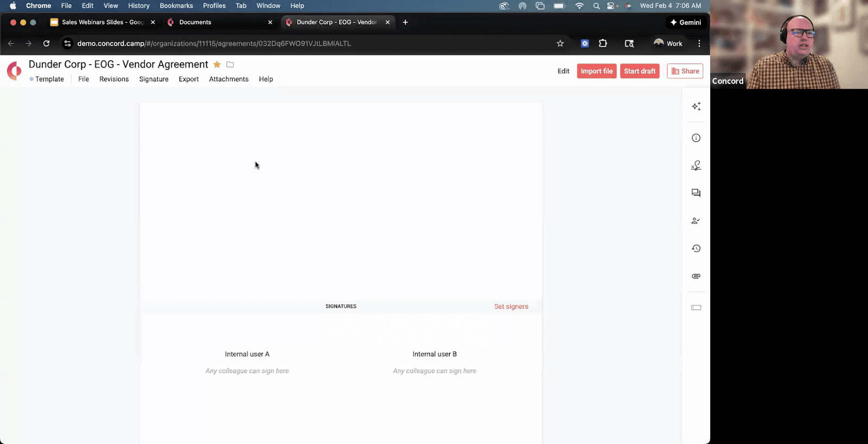This screenshot has height=444, width=868.
Task: Click the Edit button
Action: pos(564,71)
